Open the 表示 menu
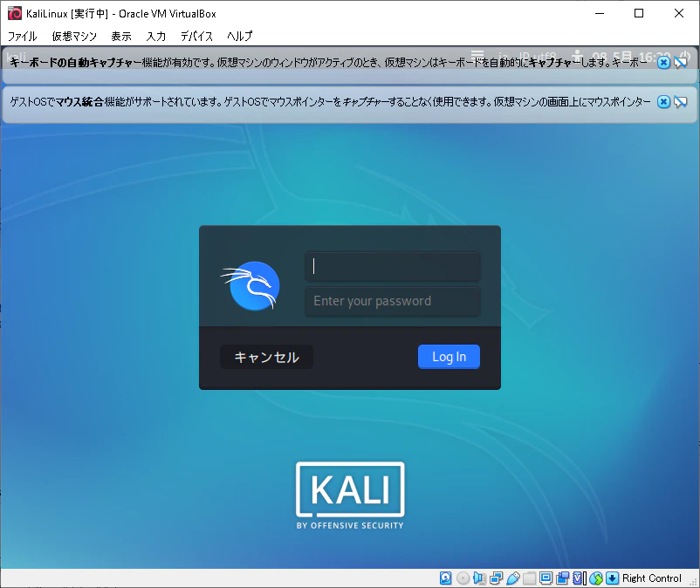Screen dimensions: 700x588 point(121,36)
